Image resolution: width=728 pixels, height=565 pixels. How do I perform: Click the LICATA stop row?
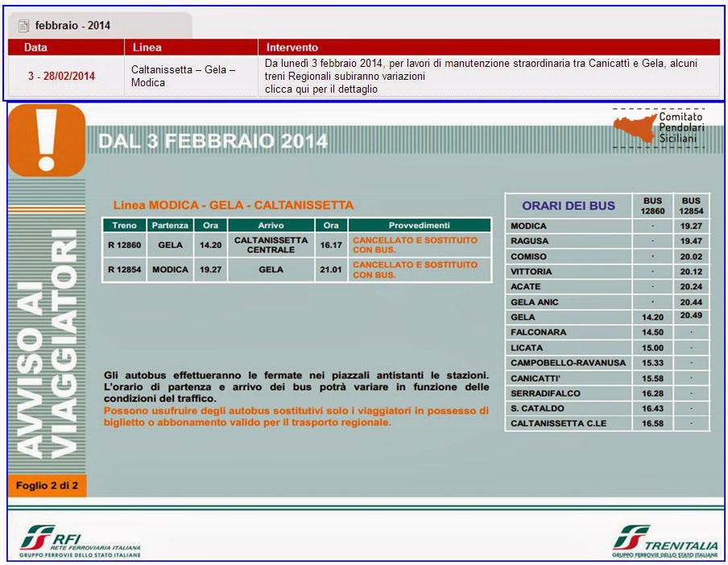tap(607, 347)
